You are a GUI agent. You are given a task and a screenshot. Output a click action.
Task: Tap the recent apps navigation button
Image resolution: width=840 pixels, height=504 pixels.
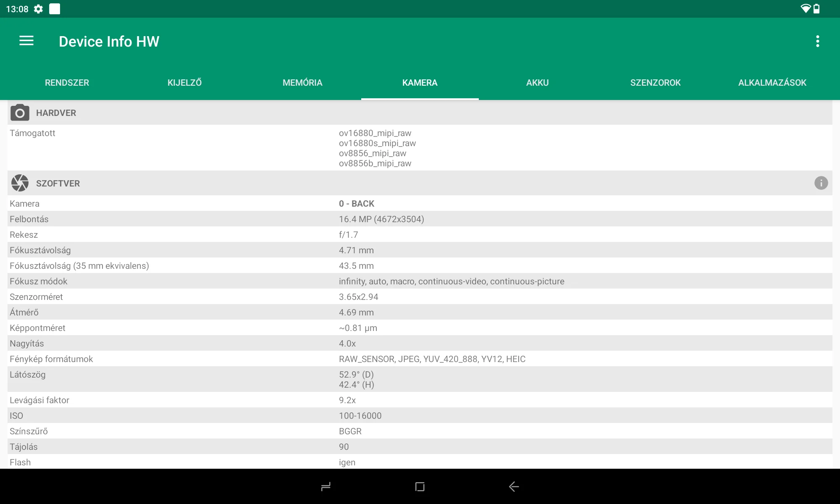click(326, 486)
